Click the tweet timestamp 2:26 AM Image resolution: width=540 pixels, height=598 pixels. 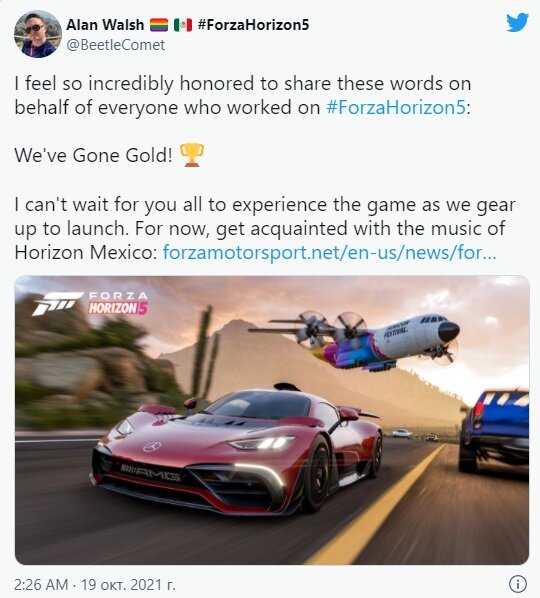[x=41, y=584]
